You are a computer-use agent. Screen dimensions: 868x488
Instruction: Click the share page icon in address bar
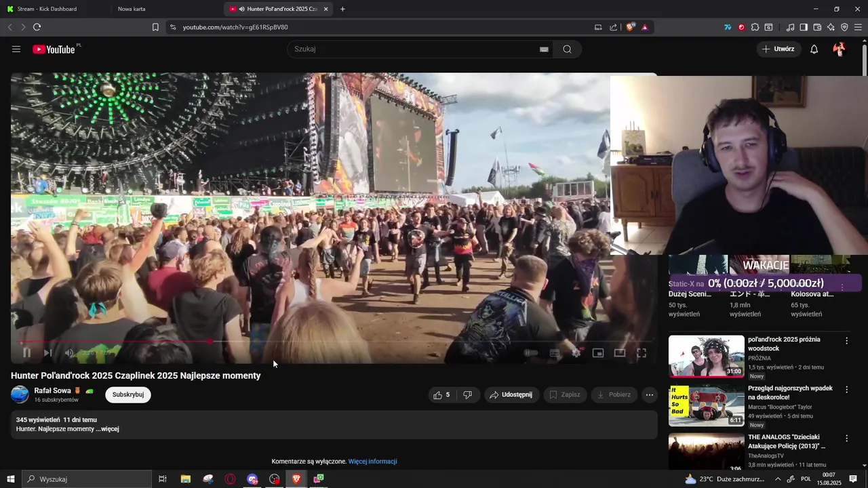[614, 27]
